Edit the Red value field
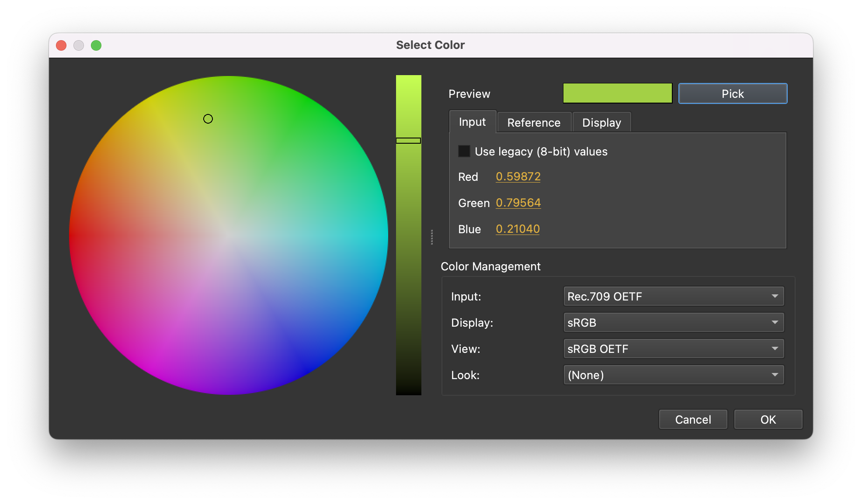862x504 pixels. pyautogui.click(x=518, y=176)
